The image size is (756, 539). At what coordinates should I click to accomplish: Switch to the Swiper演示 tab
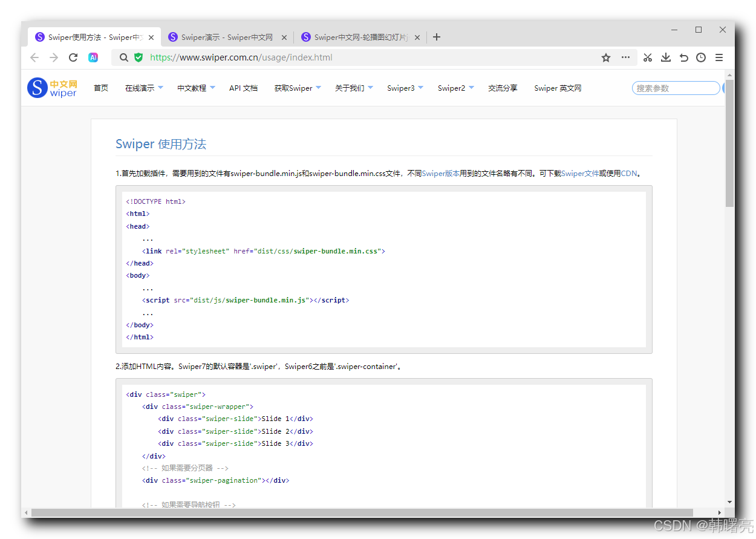[227, 38]
